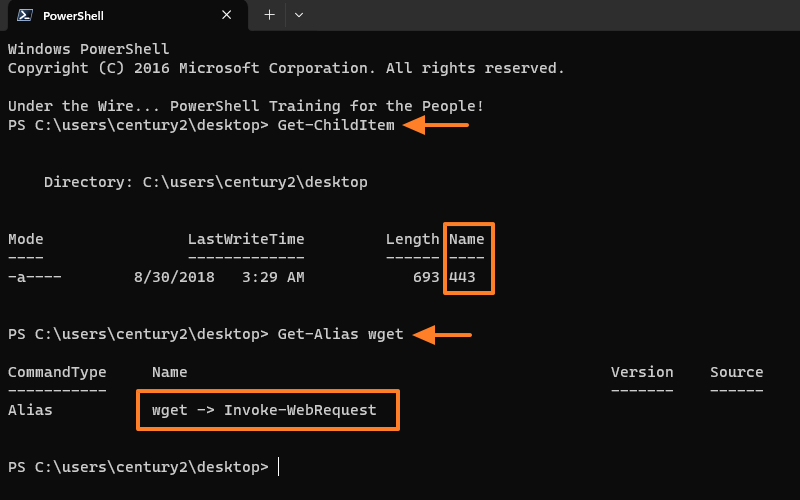Click the PowerShell icon in the tab
The image size is (800, 500).
pos(24,16)
